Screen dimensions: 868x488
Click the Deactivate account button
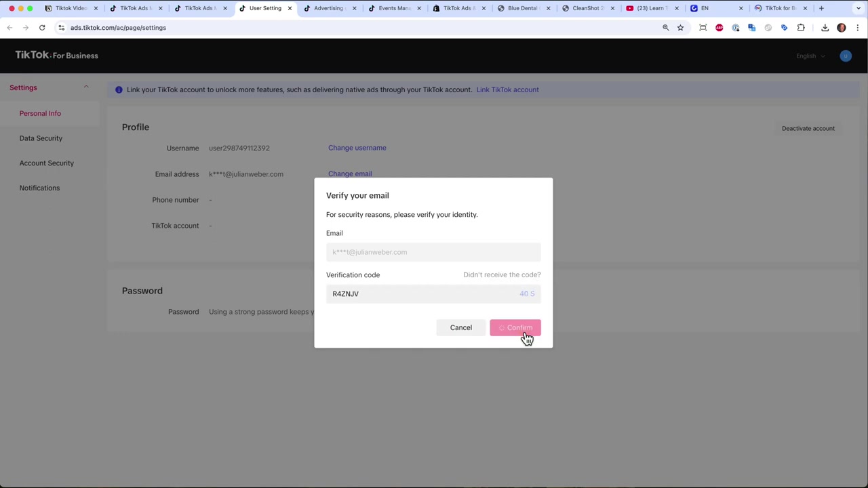point(808,128)
